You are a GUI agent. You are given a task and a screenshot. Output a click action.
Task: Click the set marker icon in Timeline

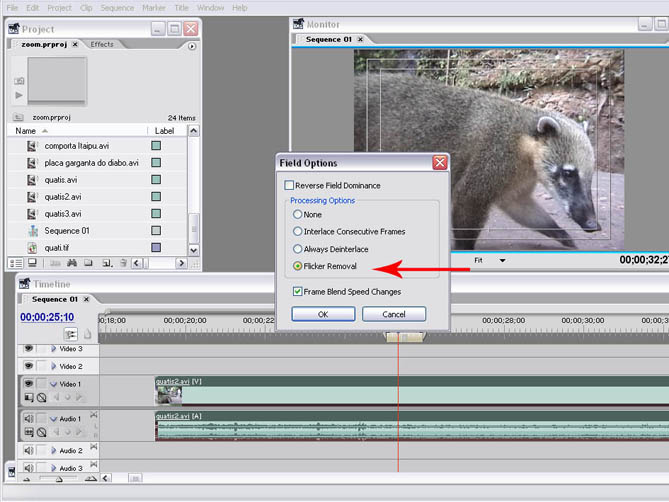[87, 334]
